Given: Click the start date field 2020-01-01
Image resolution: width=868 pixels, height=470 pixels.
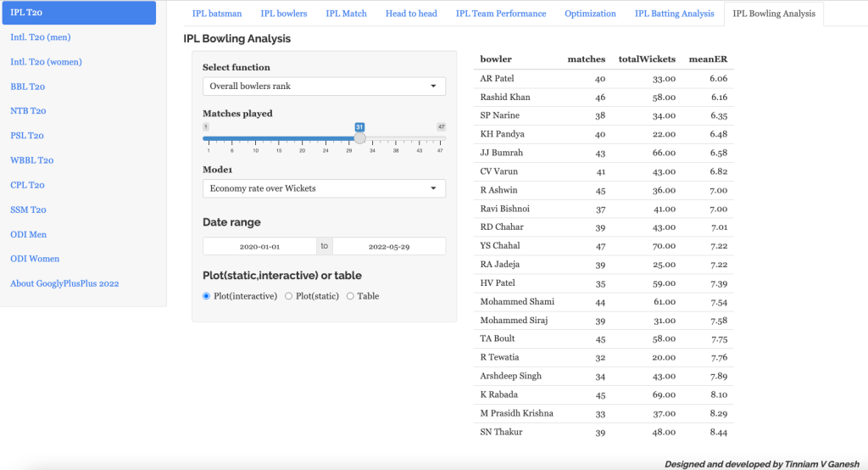Looking at the screenshot, I should pyautogui.click(x=259, y=246).
